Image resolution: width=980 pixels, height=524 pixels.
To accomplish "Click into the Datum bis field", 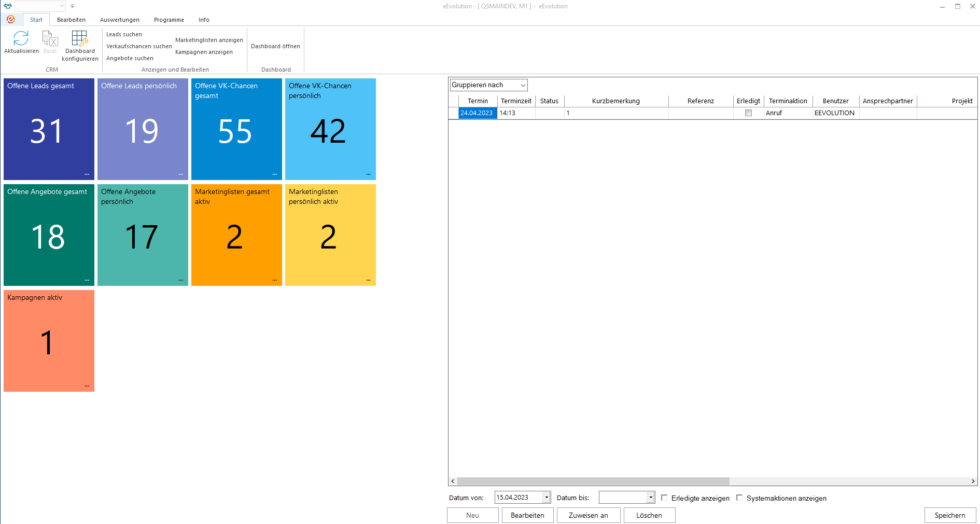I will (623, 498).
